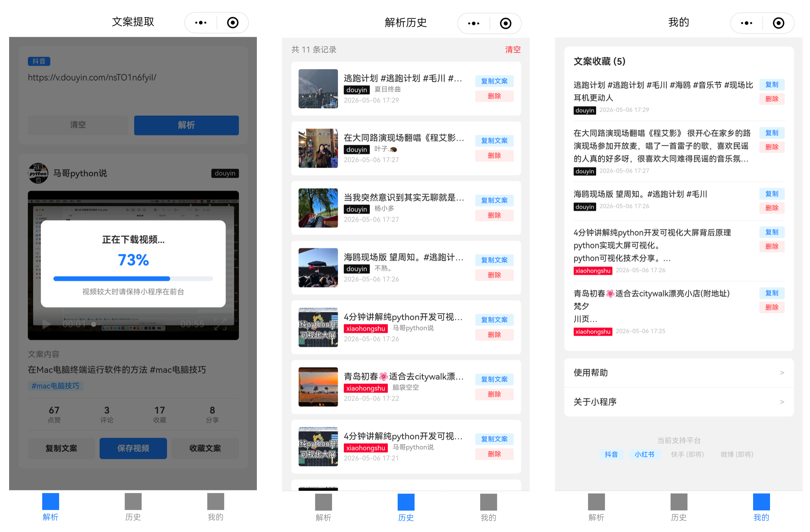This screenshot has height=532, width=810.
Task: Click the #mac电脑技巧 hashtag tag
Action: tap(55, 386)
